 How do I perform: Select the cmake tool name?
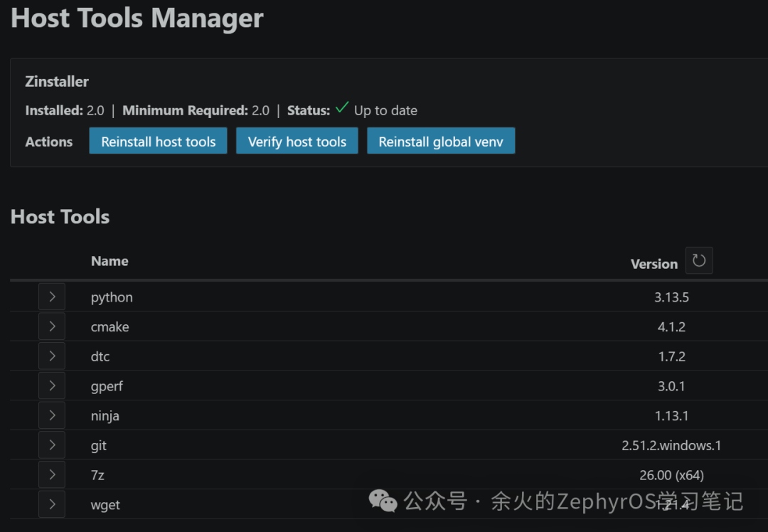tap(110, 326)
